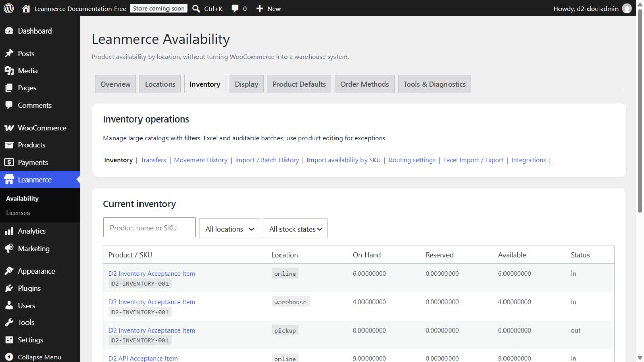
Task: Click the Tools wrench icon
Action: click(9, 322)
